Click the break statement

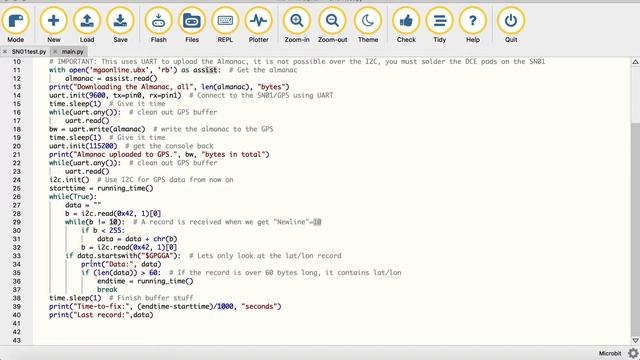[x=107, y=290]
